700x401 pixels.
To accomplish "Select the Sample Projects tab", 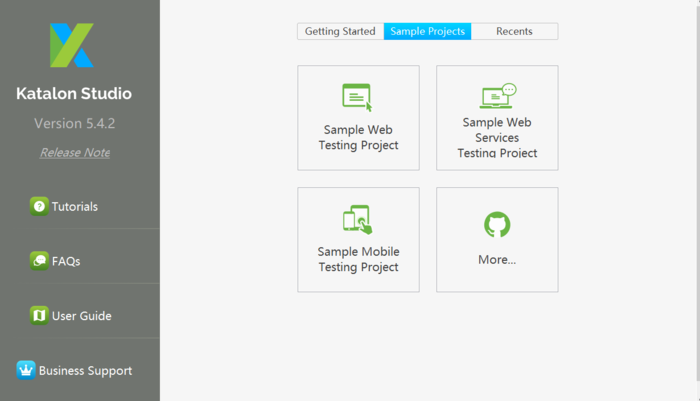I will tap(428, 31).
